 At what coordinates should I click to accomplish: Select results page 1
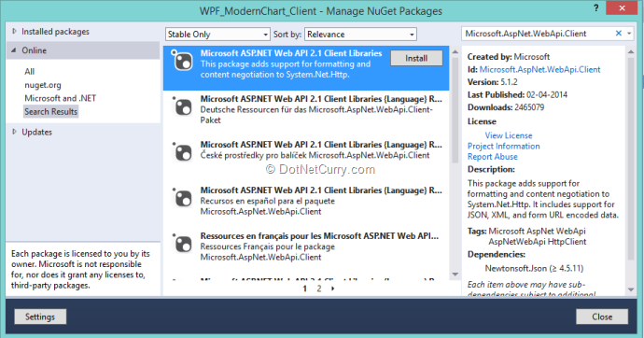(305, 289)
